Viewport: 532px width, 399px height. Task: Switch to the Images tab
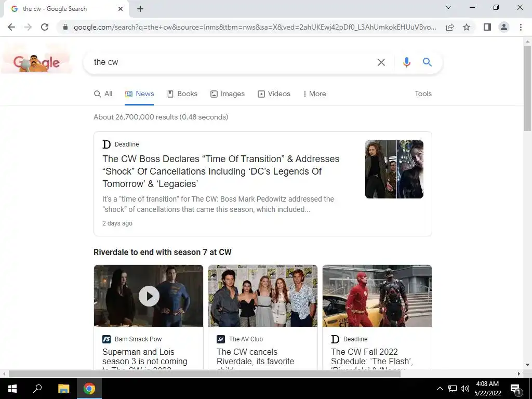[x=228, y=94]
